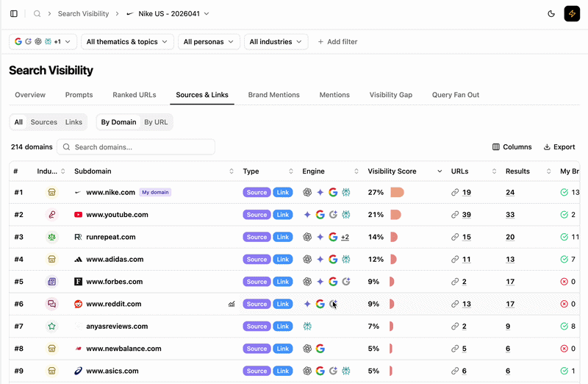The height and width of the screenshot is (384, 588).
Task: Click the green check icon in asics.com row
Action: tap(564, 371)
